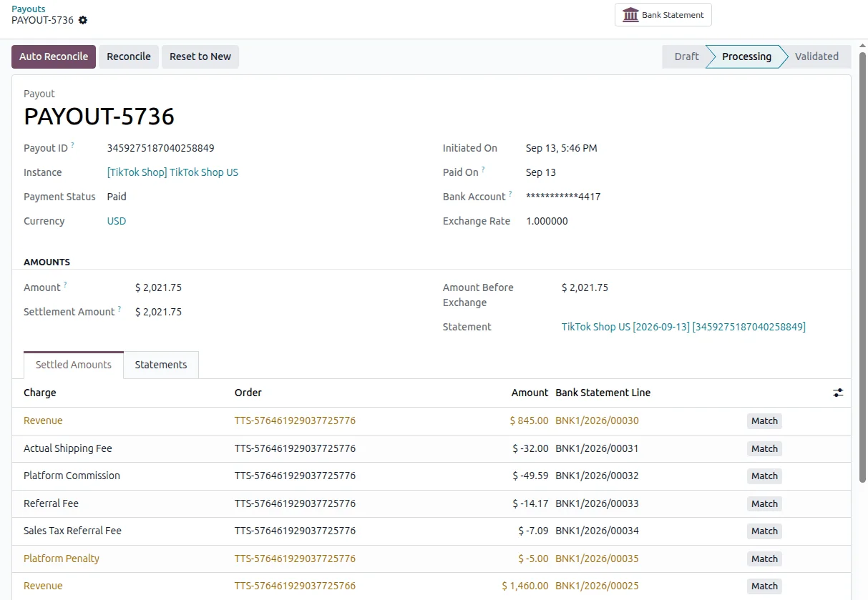Switch to the Statements tab

(x=161, y=365)
